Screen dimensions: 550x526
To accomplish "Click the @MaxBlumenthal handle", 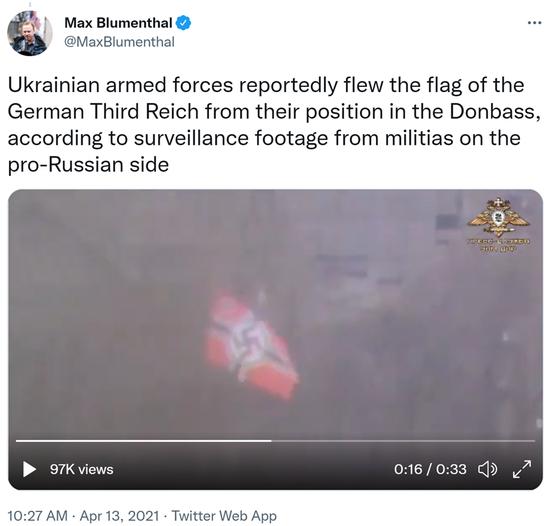I will pos(119,42).
